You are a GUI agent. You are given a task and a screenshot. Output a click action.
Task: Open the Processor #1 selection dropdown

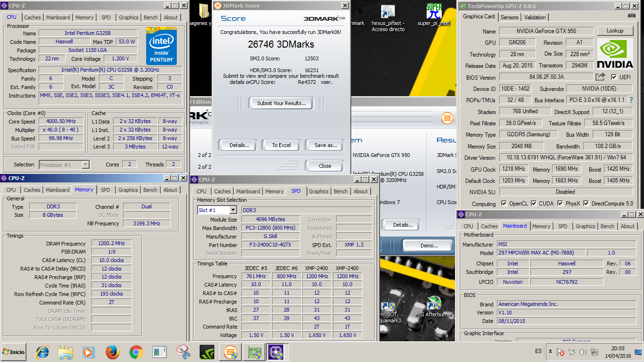click(85, 165)
